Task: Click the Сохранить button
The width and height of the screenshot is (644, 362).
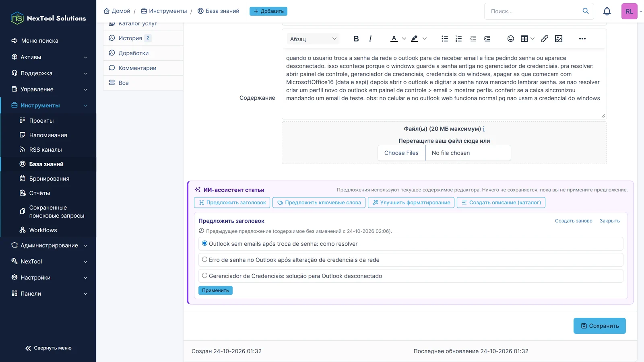Action: [600, 326]
